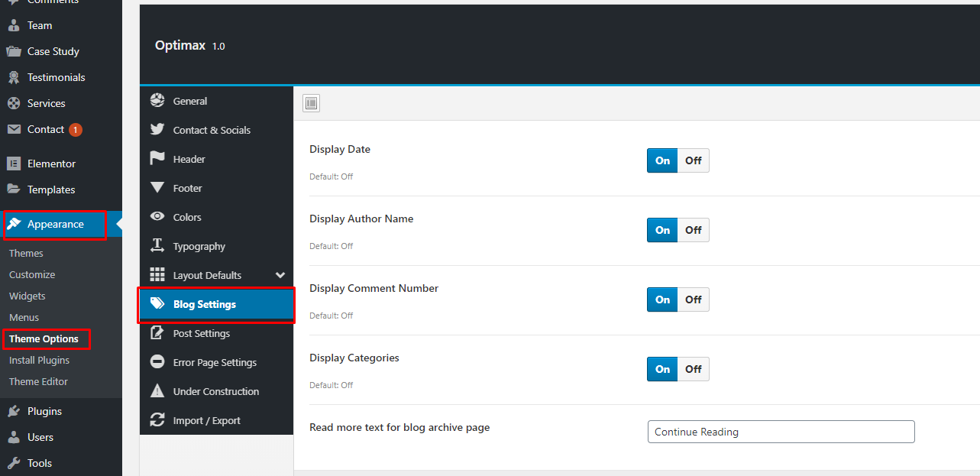Click the Footer triangle icon
Image resolution: width=980 pixels, height=476 pixels.
click(x=157, y=188)
